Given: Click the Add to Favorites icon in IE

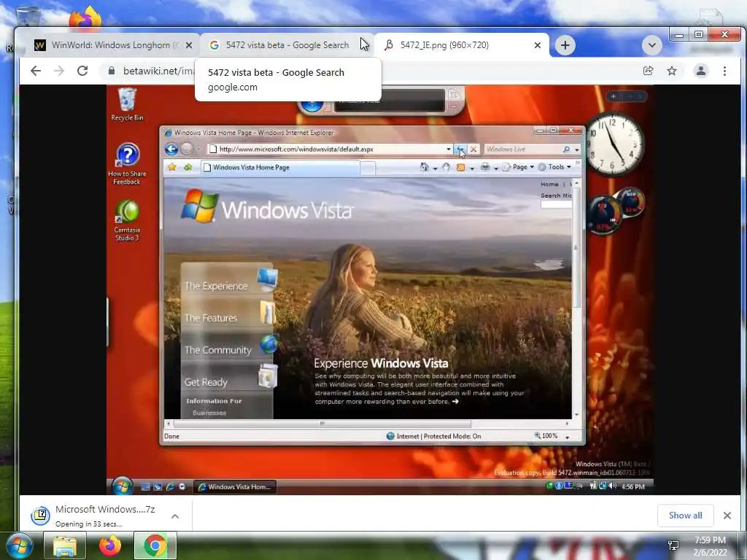Looking at the screenshot, I should [187, 167].
